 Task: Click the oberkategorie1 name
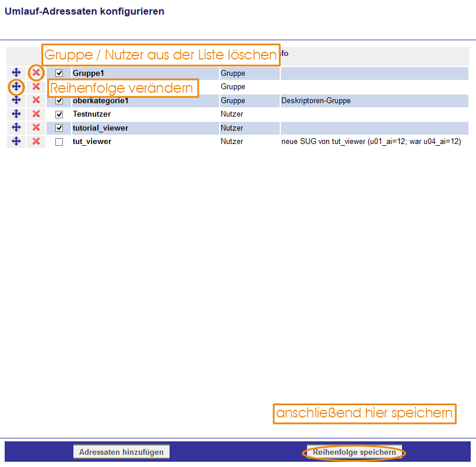point(100,100)
